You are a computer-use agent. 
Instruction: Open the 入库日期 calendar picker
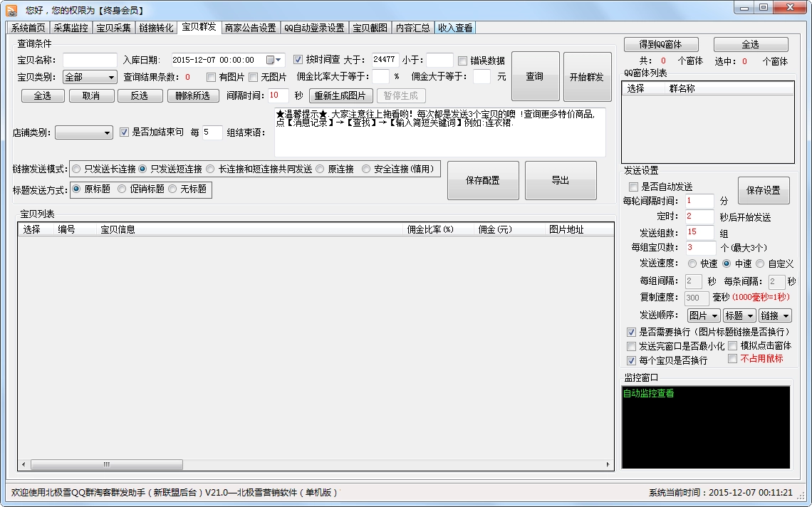274,60
